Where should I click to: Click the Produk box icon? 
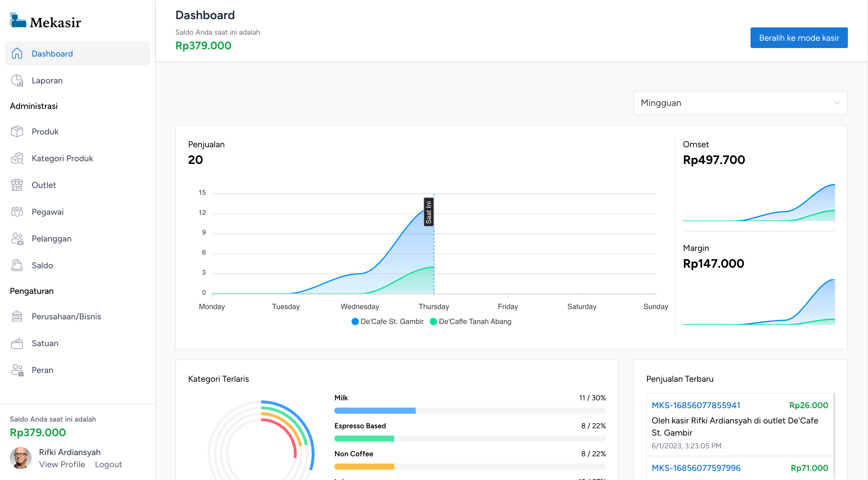click(17, 131)
